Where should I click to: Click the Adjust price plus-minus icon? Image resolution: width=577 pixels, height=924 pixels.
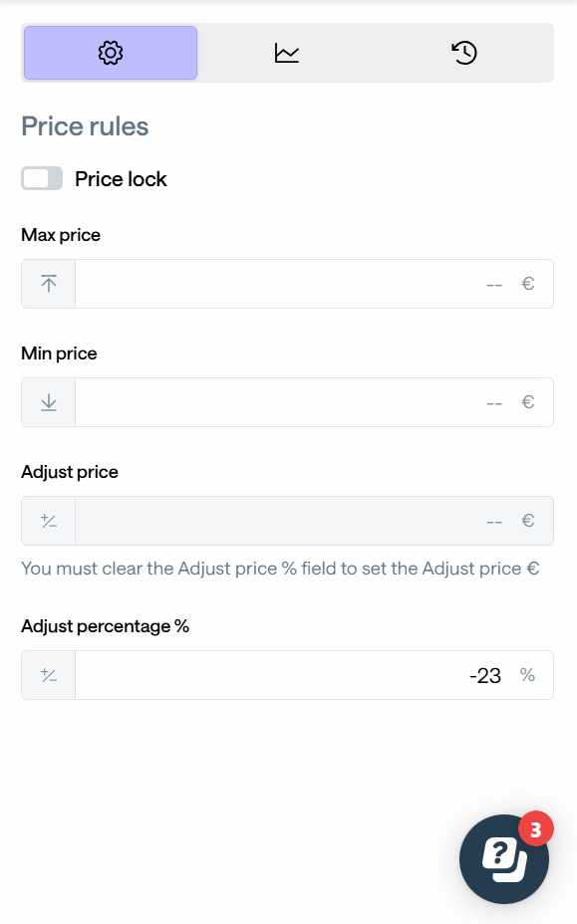click(x=49, y=521)
